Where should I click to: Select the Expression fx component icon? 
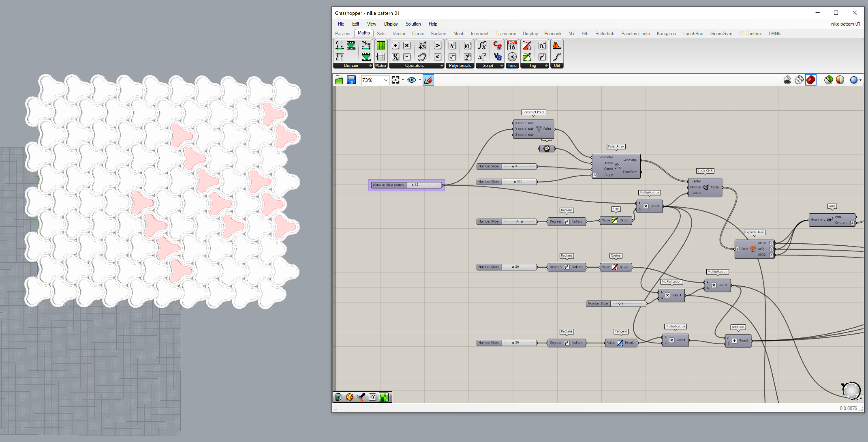click(x=483, y=45)
